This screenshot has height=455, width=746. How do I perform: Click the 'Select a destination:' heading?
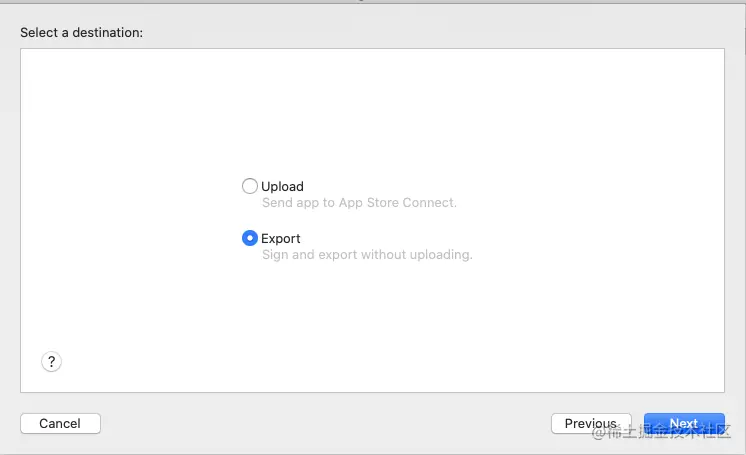(81, 32)
